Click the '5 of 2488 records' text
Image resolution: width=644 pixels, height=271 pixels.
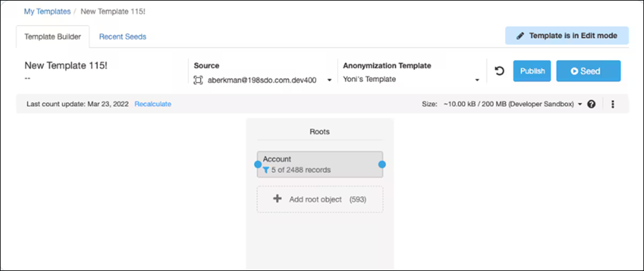coord(301,170)
